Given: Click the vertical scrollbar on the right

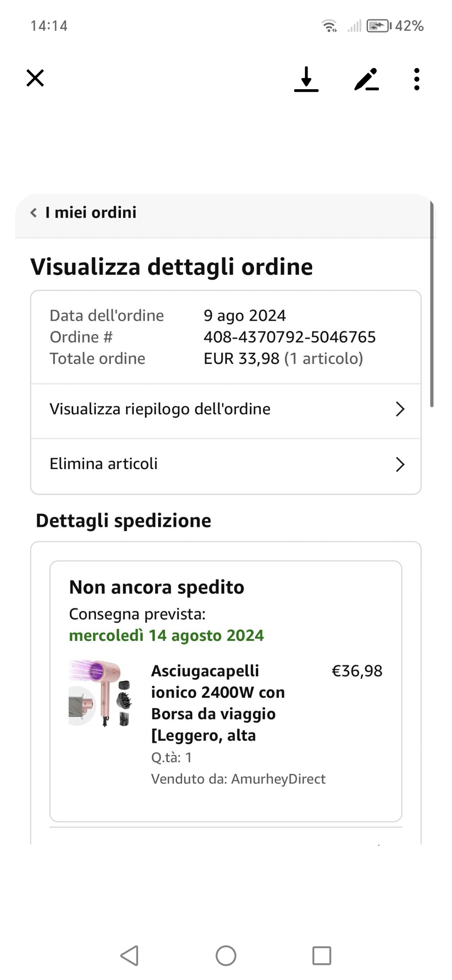Looking at the screenshot, I should [431, 304].
